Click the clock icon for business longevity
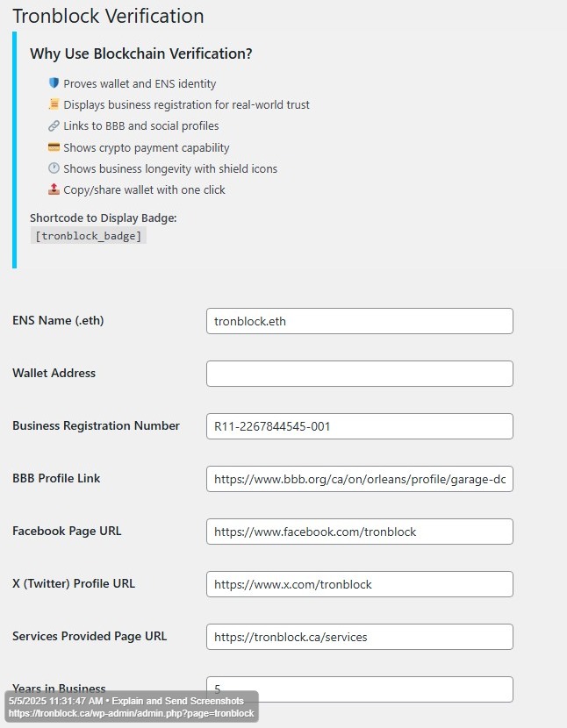This screenshot has width=567, height=728. pos(54,168)
